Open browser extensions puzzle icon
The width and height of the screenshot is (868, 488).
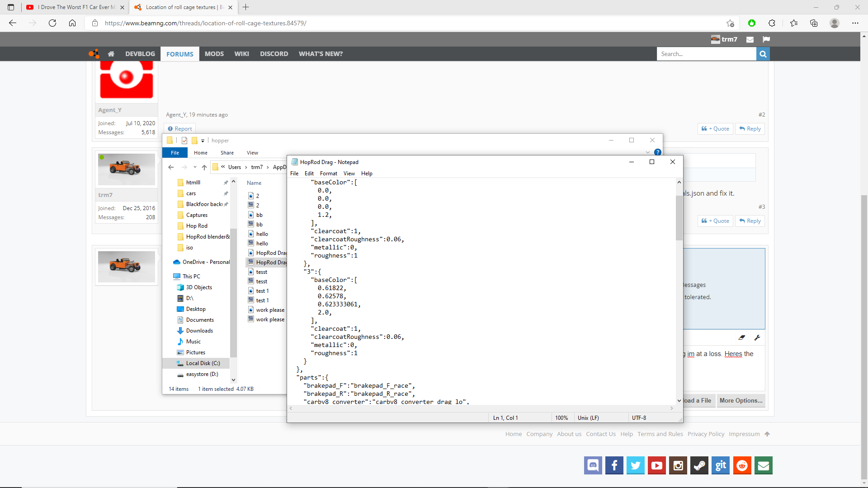(x=772, y=23)
